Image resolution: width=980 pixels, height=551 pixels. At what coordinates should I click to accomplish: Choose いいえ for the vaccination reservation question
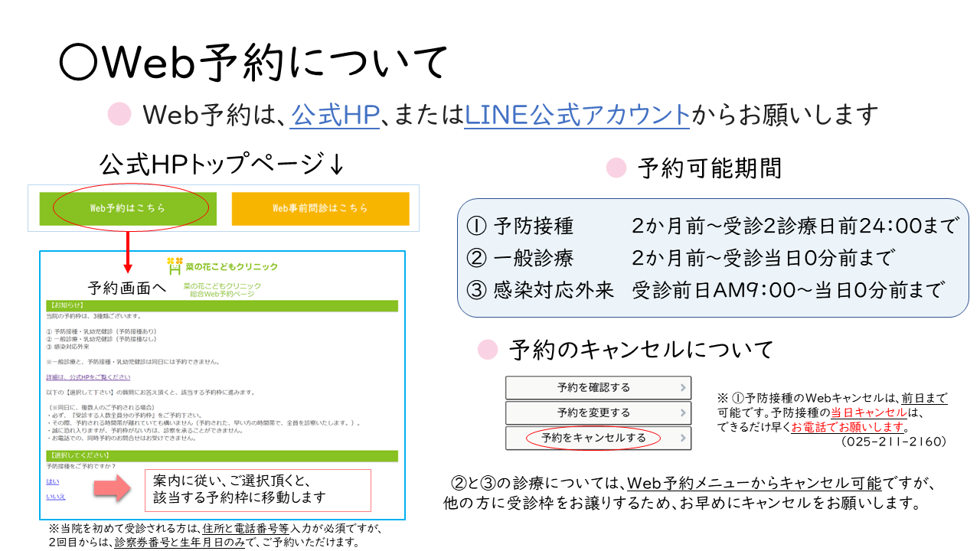coord(56,497)
